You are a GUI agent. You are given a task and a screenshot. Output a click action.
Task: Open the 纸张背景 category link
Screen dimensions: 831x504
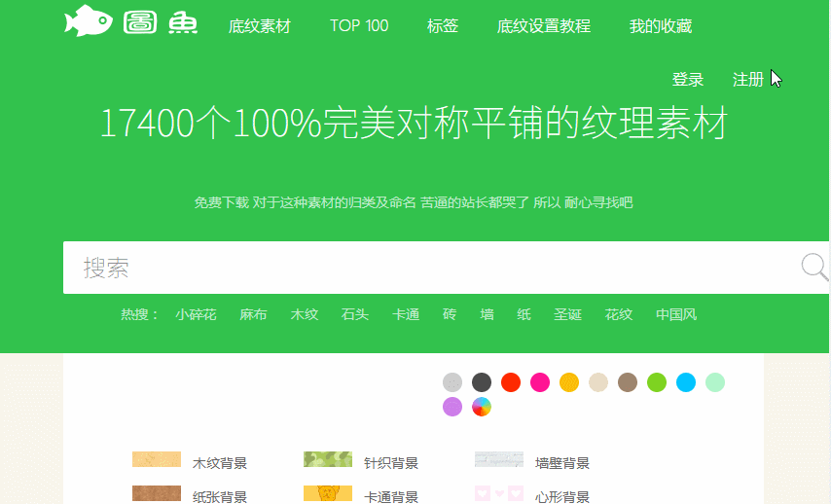pyautogui.click(x=220, y=497)
